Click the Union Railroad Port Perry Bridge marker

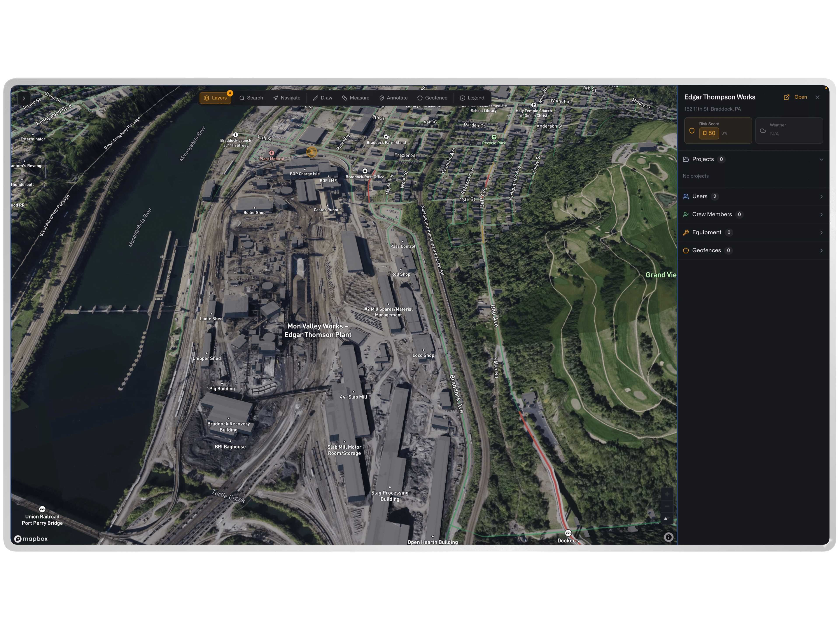42,509
